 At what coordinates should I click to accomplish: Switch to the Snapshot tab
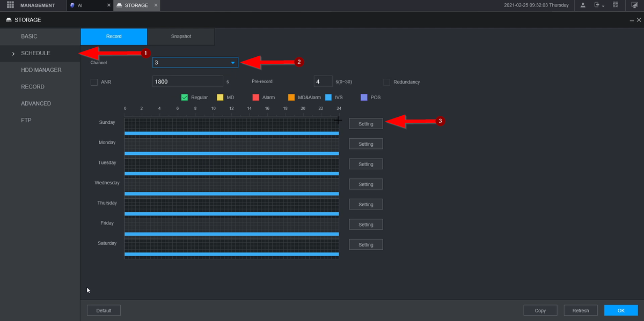[x=181, y=36]
